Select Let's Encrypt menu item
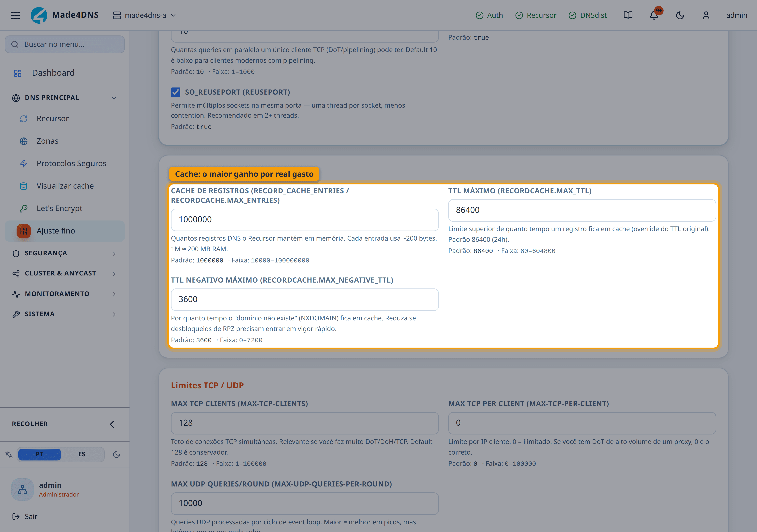 tap(65, 209)
